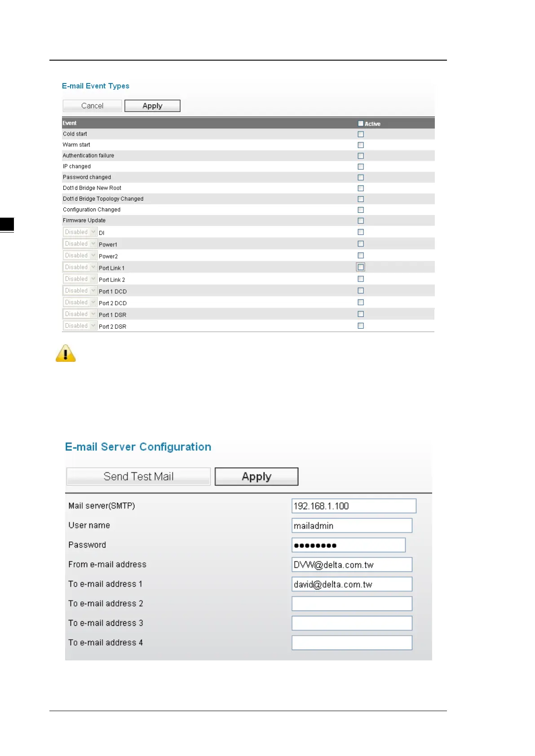Click the Firmware Update row label
535x756 pixels.
coord(84,220)
